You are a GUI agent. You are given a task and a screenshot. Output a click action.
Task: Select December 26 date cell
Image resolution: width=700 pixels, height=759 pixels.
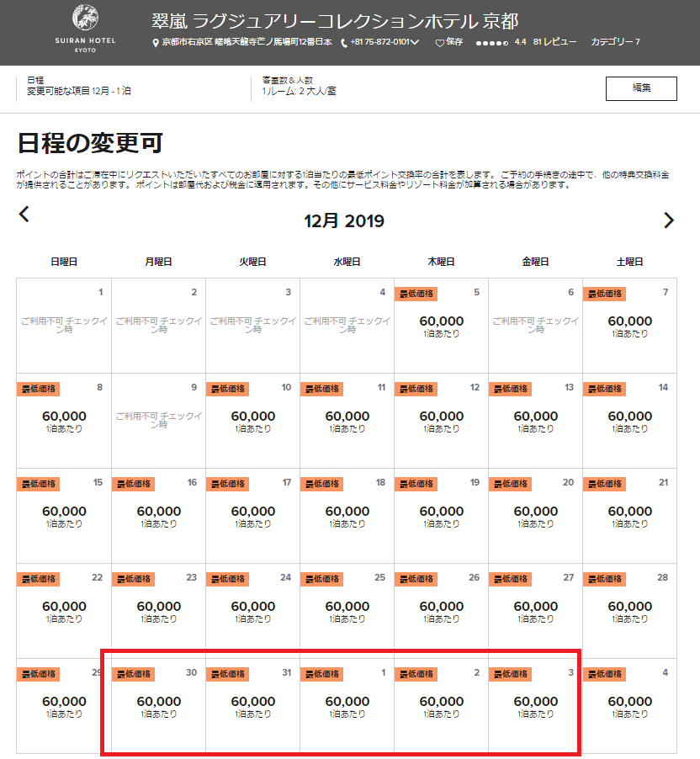pyautogui.click(x=441, y=610)
